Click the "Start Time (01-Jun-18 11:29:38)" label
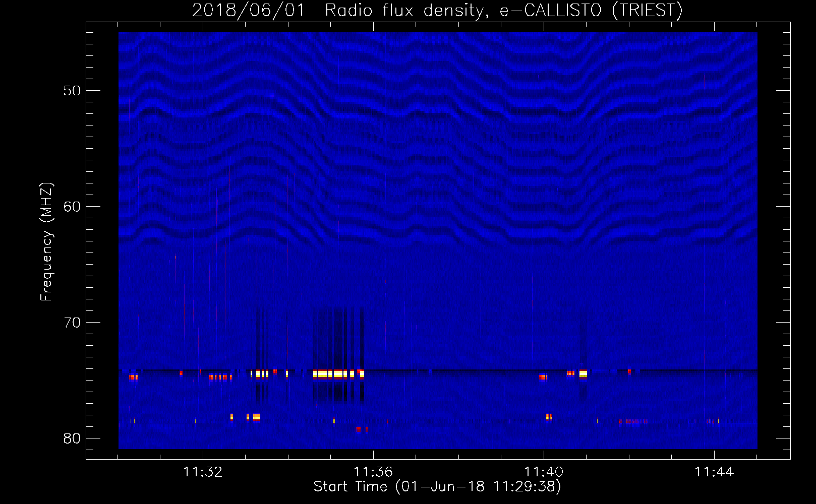 [x=437, y=487]
